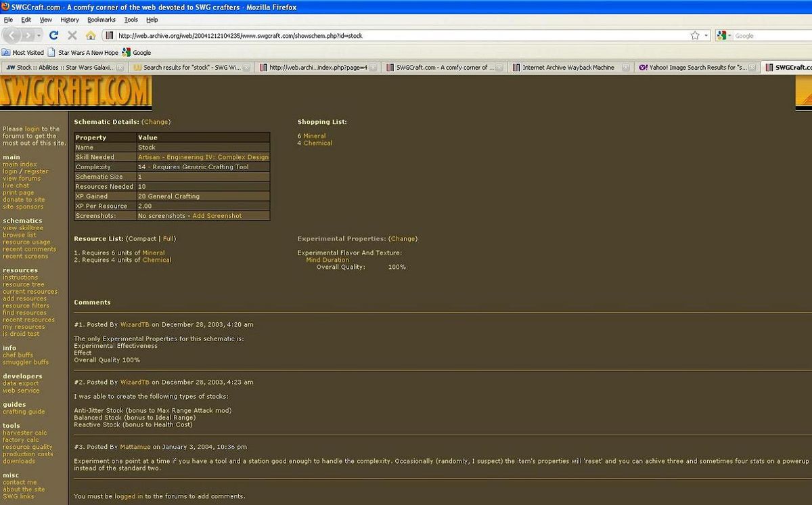Bookmark this page with the star icon
Viewport: 812px width, 505px height.
pos(695,35)
